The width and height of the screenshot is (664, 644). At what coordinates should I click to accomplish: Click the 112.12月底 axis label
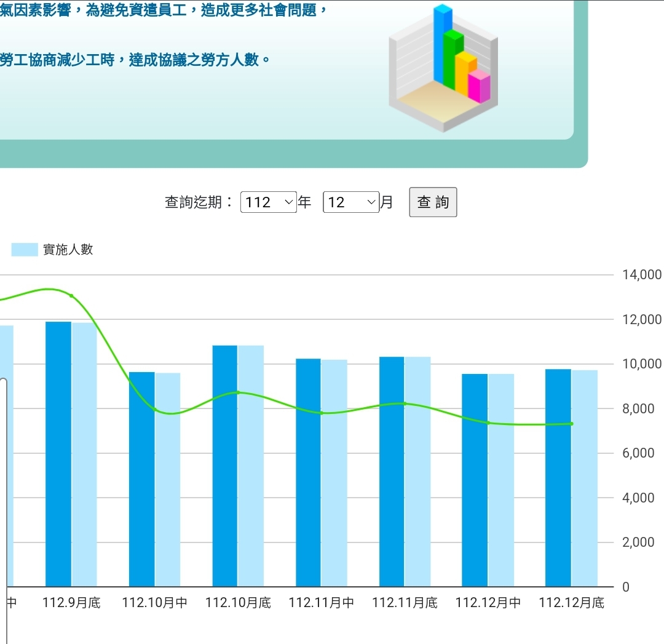pyautogui.click(x=572, y=602)
